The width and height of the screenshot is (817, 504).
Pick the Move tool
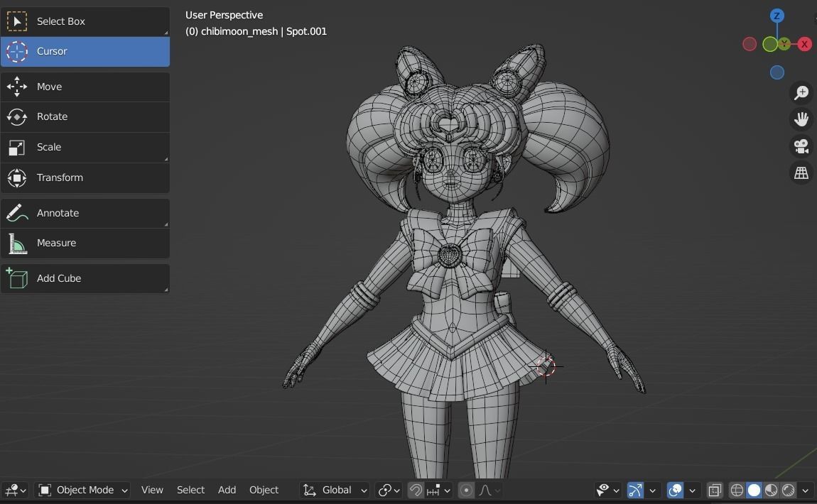[85, 87]
